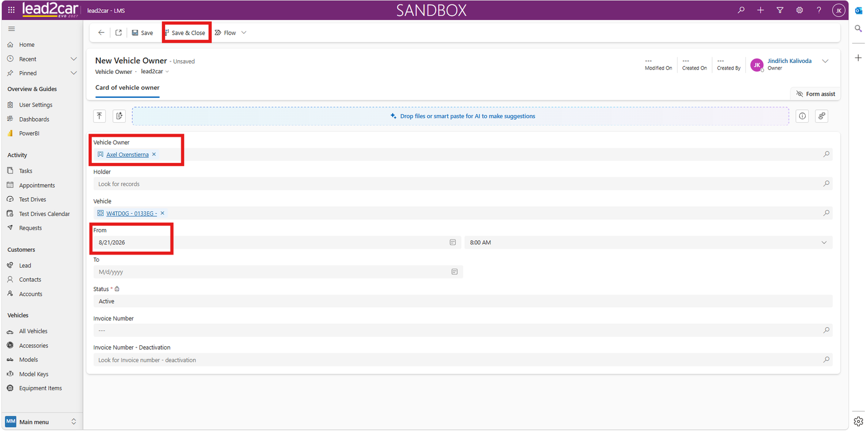The width and height of the screenshot is (868, 431).
Task: Expand the Recent section chevron
Action: coord(74,59)
